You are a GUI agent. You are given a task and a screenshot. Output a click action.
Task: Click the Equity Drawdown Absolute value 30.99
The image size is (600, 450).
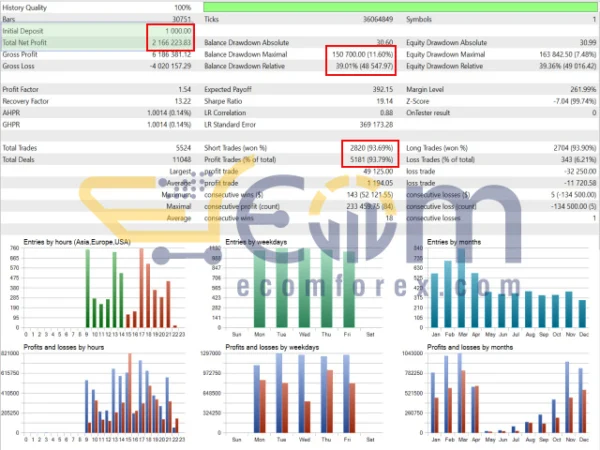tap(588, 42)
